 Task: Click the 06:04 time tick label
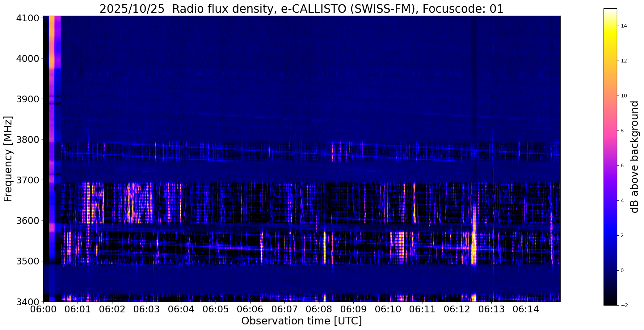click(x=181, y=309)
